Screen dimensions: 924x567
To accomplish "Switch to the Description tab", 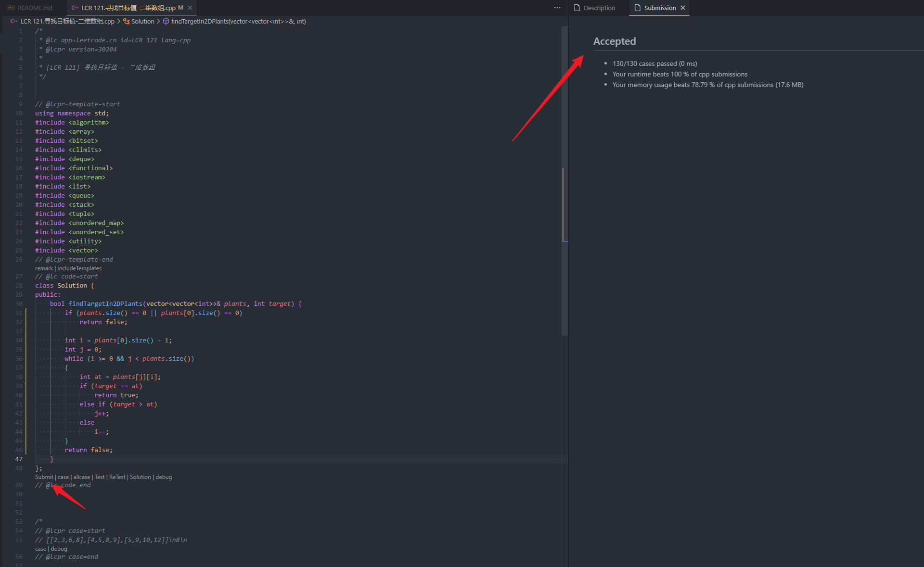I will (599, 8).
